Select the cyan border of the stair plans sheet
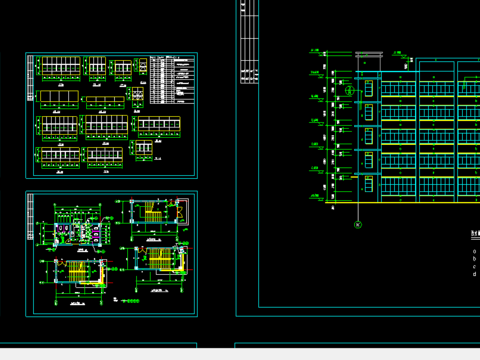Screen dimensions: 480x360 tap(112, 254)
